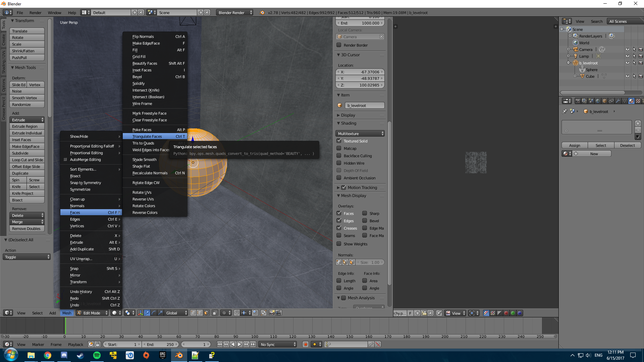The height and width of the screenshot is (362, 644).
Task: Open the World properties tab icon
Action: point(598,101)
